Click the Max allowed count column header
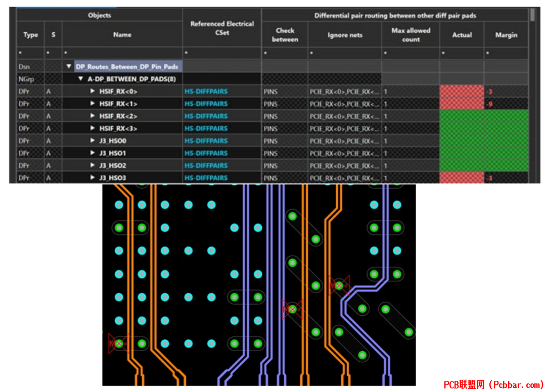The image size is (546, 392). click(x=411, y=34)
